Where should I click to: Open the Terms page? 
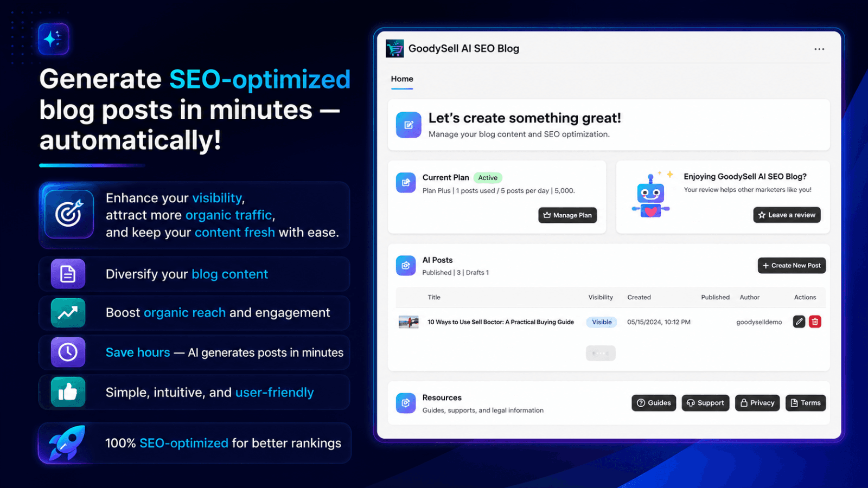click(x=806, y=403)
